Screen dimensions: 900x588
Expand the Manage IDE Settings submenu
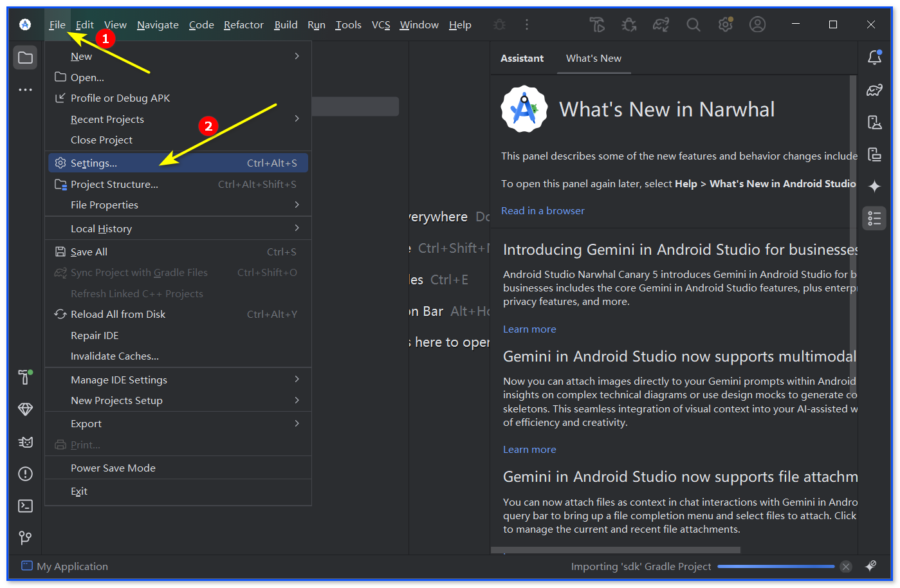[x=178, y=380]
